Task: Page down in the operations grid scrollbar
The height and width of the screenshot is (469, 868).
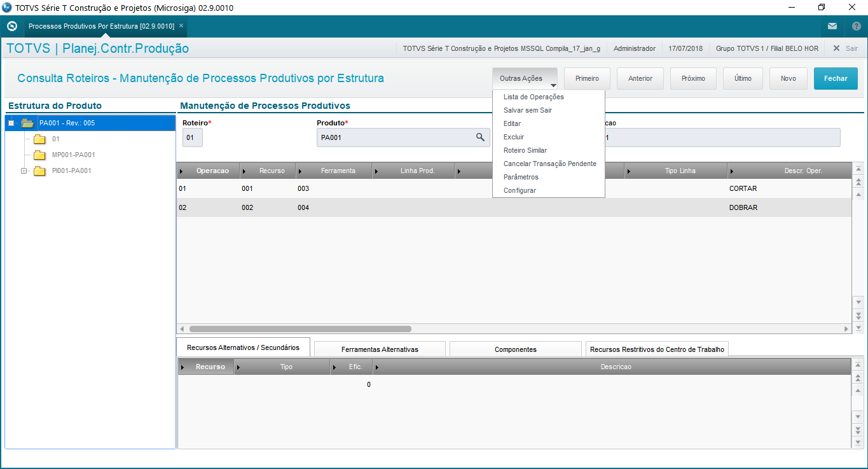Action: (x=858, y=315)
